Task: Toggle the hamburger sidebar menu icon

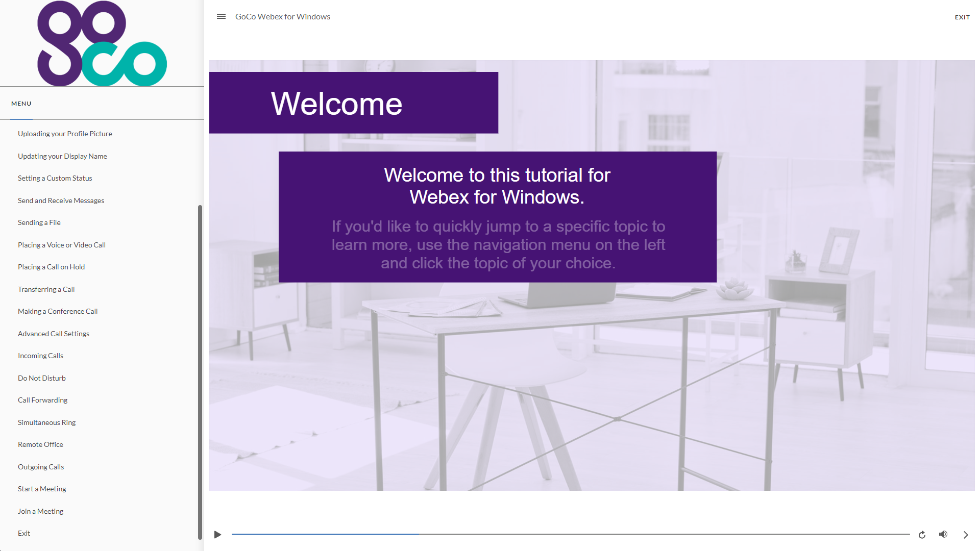Action: (x=221, y=16)
